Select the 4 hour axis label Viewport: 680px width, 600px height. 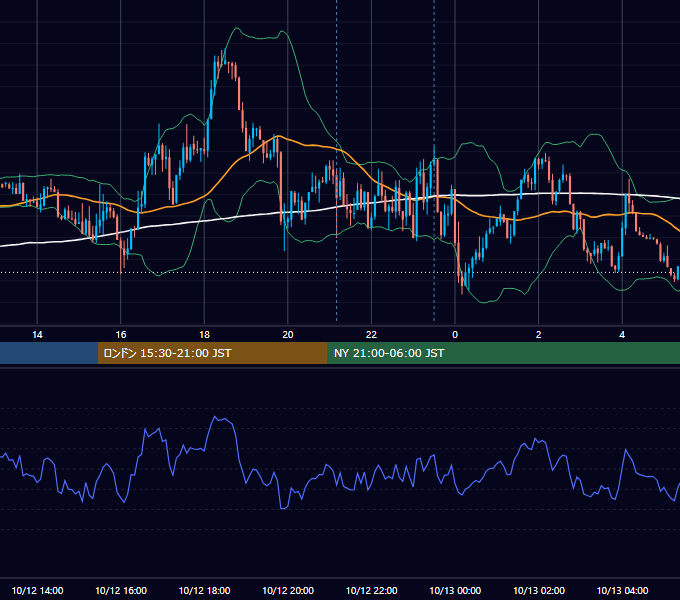(622, 335)
